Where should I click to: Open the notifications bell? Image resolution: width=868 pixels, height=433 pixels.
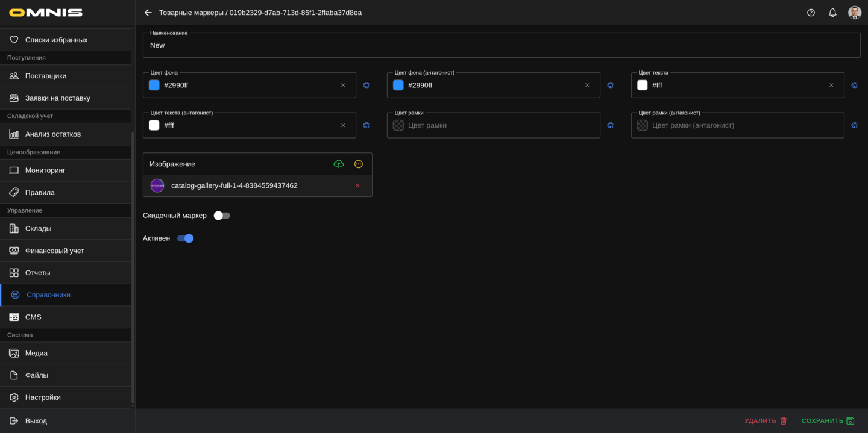click(832, 13)
